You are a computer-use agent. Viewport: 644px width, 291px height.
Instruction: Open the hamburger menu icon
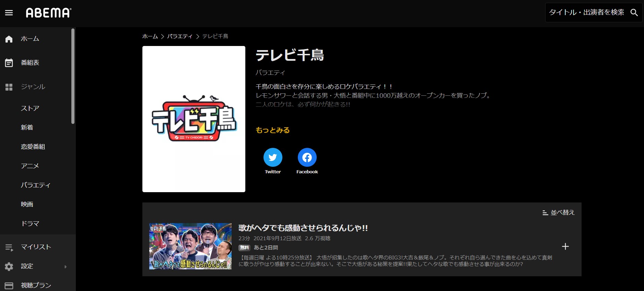click(x=9, y=13)
